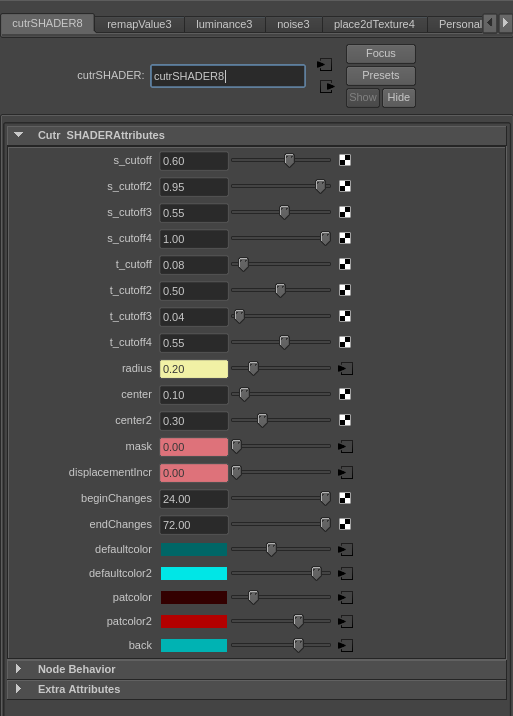Screen dimensions: 513x716
Task: Click the mask value field
Action: click(194, 447)
